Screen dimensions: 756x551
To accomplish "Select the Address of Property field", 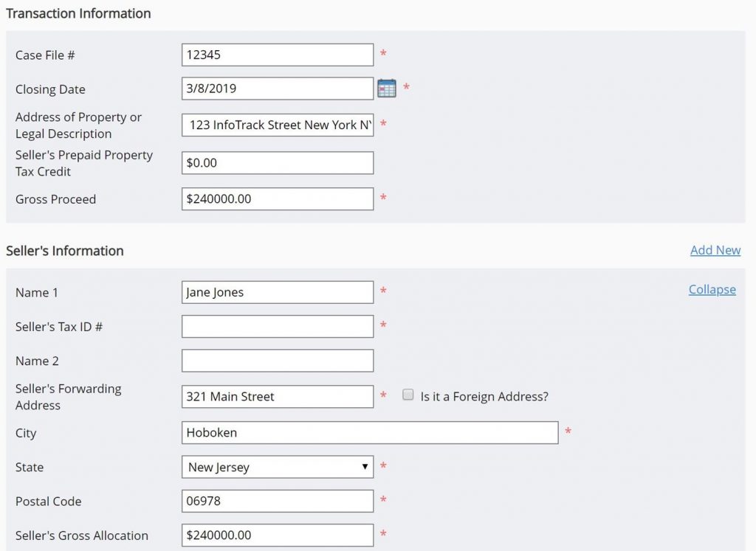I will click(x=277, y=124).
